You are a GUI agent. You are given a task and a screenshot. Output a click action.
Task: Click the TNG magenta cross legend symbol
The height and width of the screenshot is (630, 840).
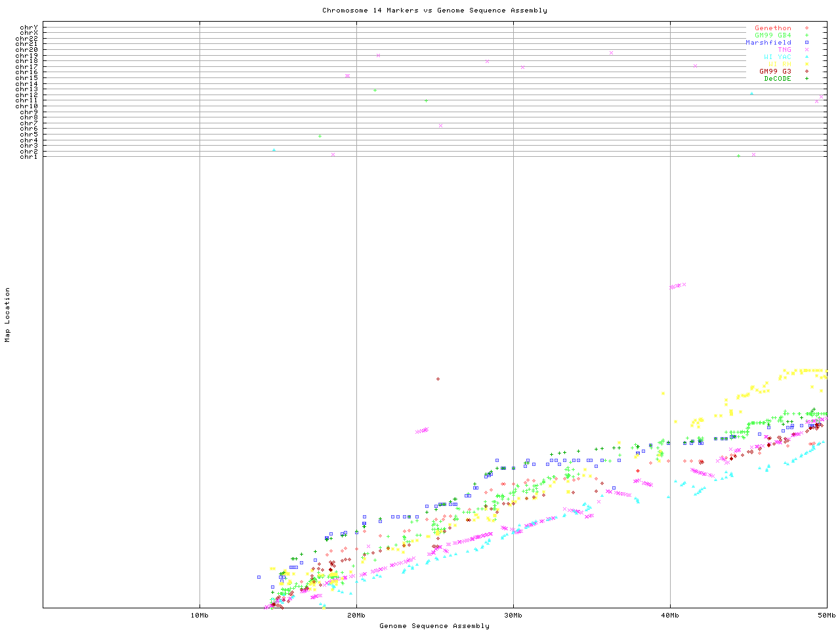[807, 50]
